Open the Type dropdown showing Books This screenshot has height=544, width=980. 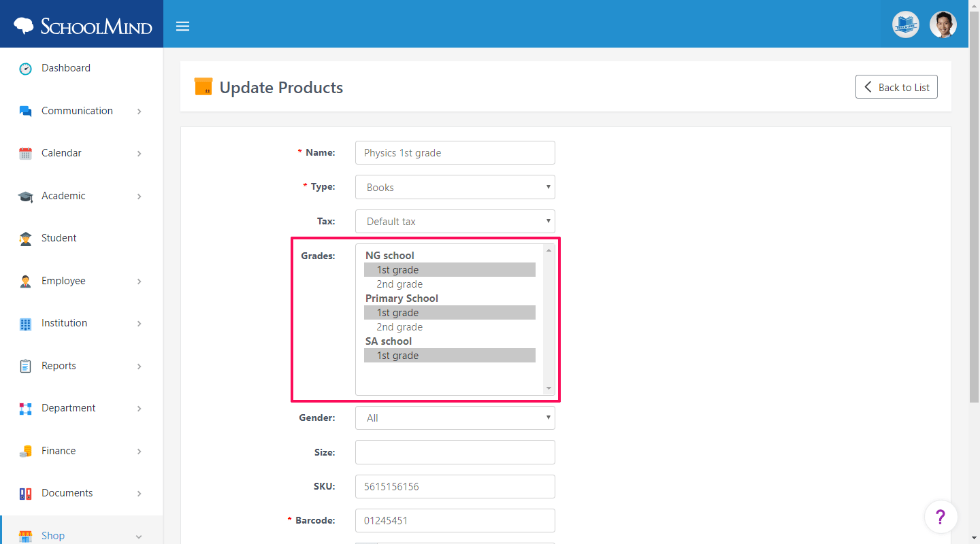455,187
